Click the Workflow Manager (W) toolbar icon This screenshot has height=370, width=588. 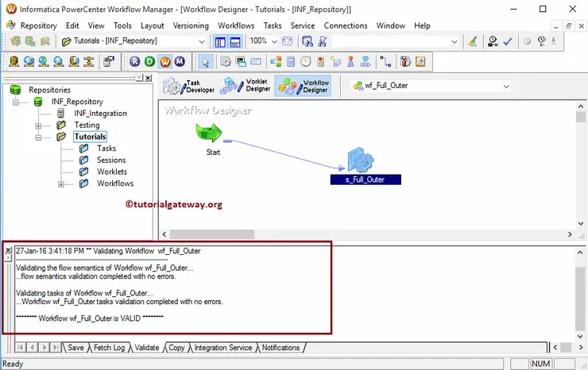(165, 61)
